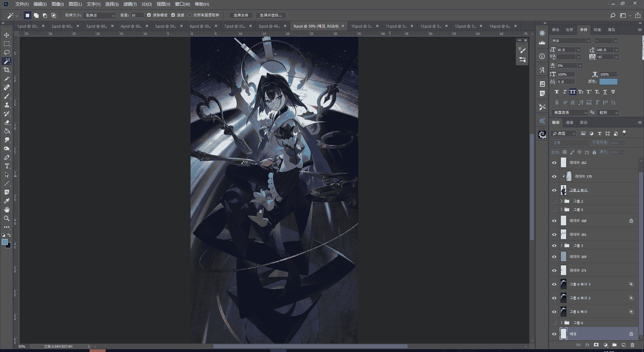Click the delete layer trash icon

pyautogui.click(x=632, y=345)
